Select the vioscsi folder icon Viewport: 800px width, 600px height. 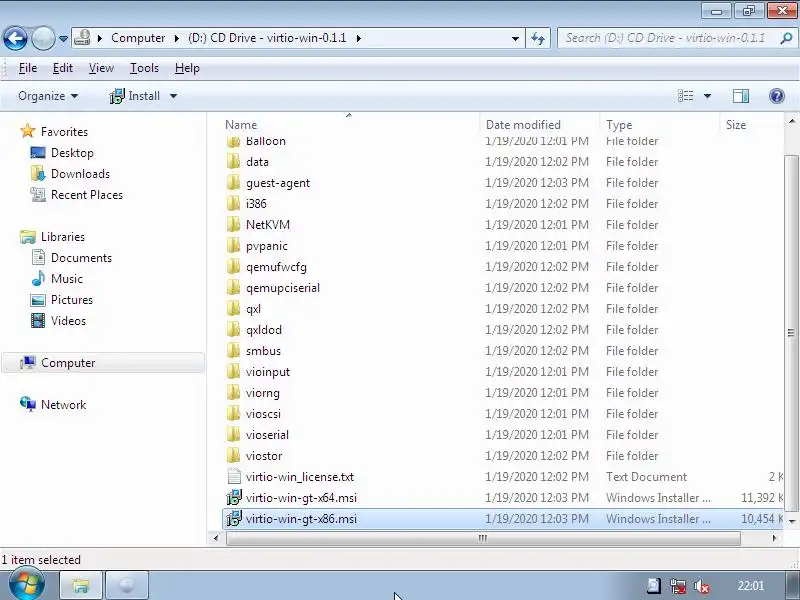point(234,414)
